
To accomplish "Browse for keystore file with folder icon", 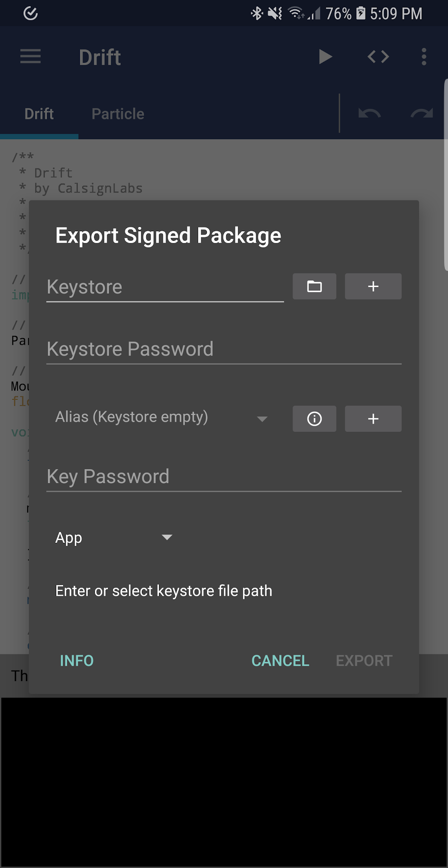I will 314,287.
